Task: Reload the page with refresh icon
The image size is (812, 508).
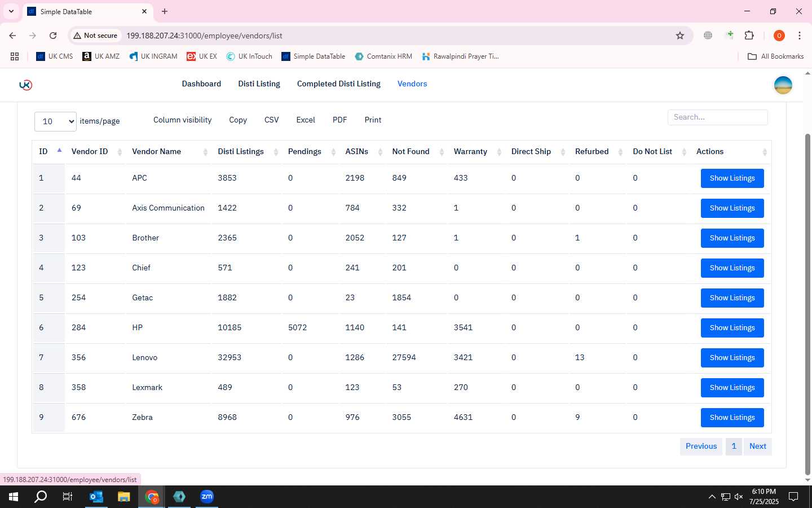Action: point(53,36)
